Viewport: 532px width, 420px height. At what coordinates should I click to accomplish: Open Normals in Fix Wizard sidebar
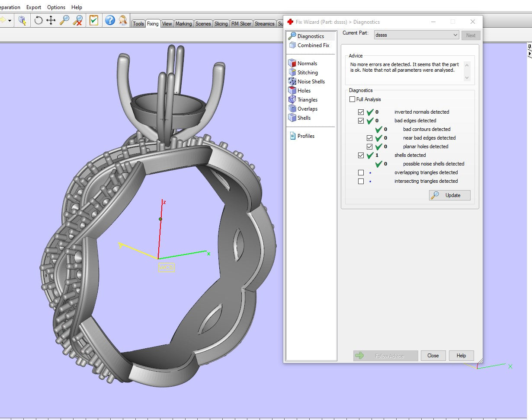click(x=307, y=64)
